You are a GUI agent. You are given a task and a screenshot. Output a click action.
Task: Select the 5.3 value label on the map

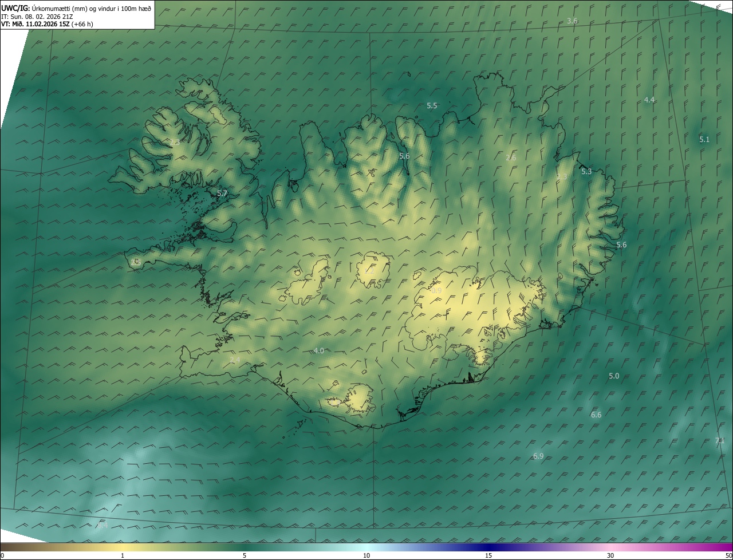point(586,172)
